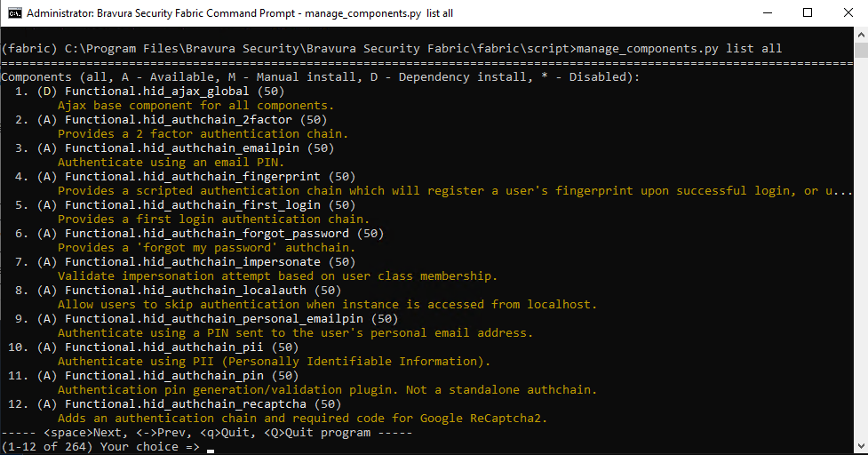Click the Command Prompt icon in title bar
This screenshot has width=868, height=455.
[14, 13]
